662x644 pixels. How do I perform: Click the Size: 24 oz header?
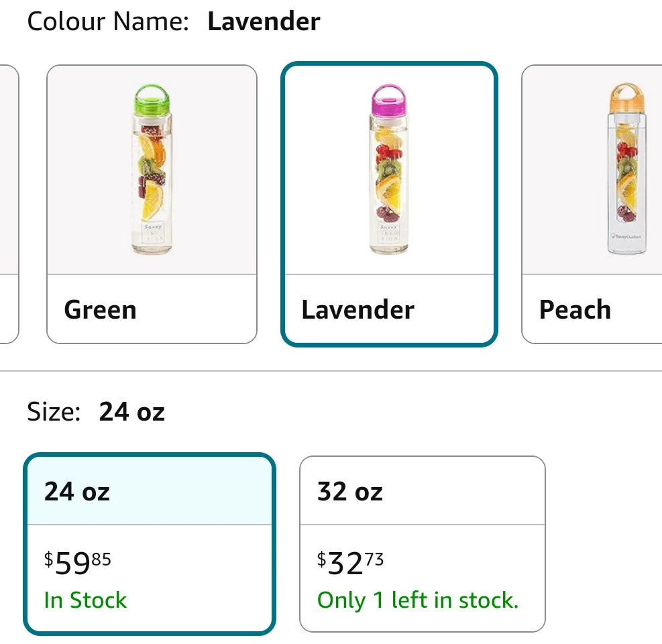click(x=97, y=412)
